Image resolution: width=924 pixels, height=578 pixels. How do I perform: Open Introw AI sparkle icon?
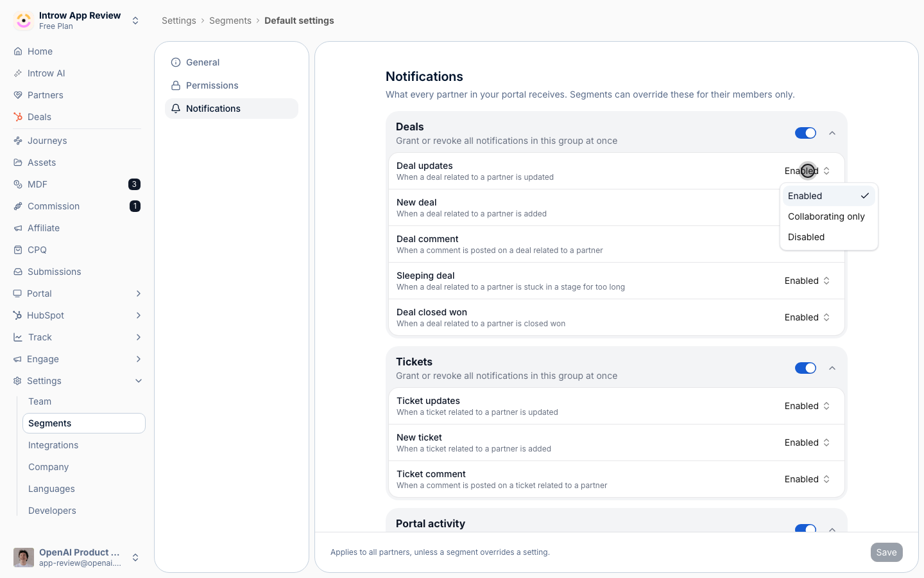click(x=18, y=73)
